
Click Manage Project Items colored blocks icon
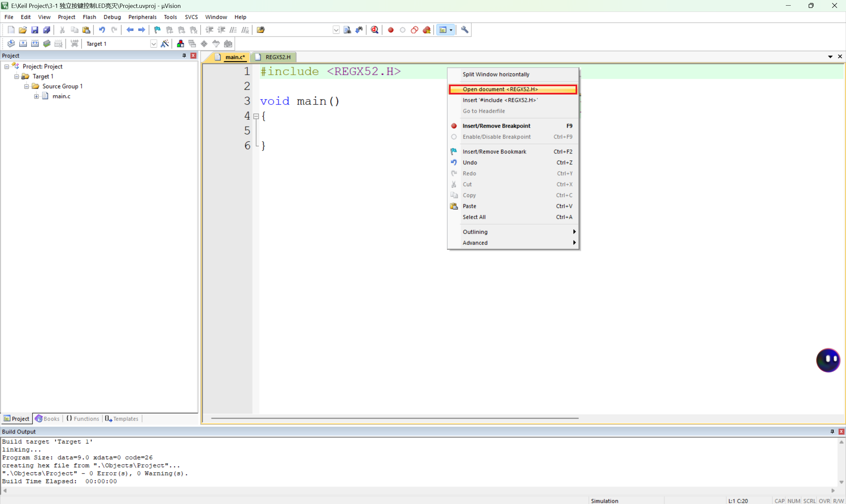[181, 44]
